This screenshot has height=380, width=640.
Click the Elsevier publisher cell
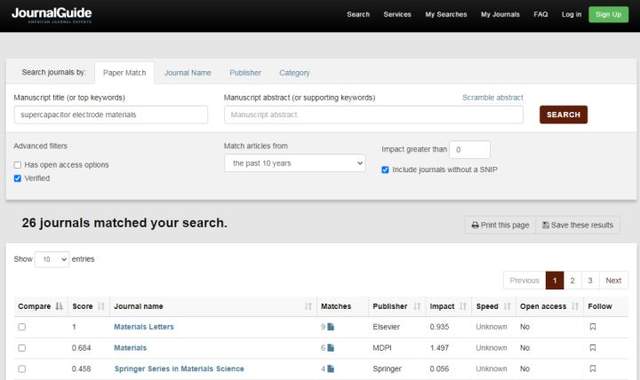pyautogui.click(x=386, y=327)
